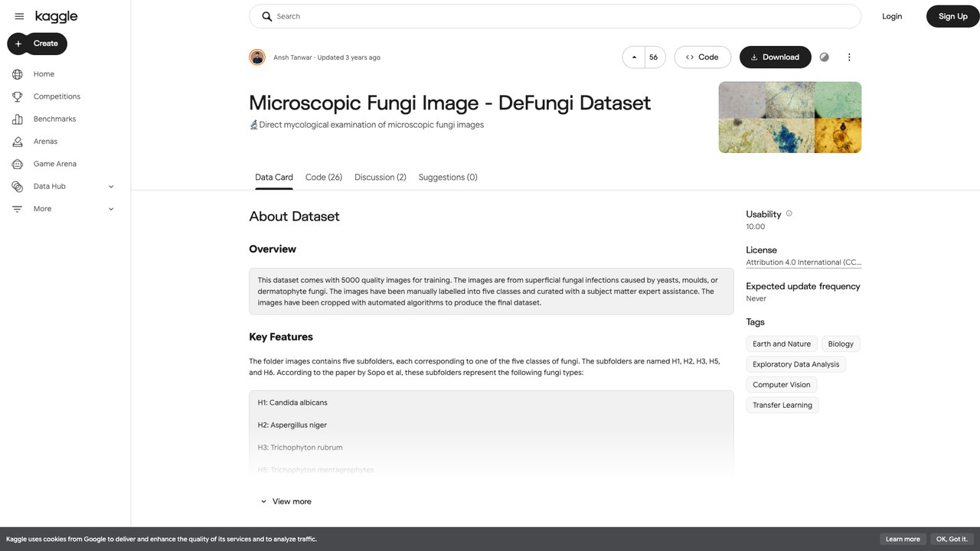The height and width of the screenshot is (551, 980).
Task: Open the three-dot options menu
Action: (849, 57)
